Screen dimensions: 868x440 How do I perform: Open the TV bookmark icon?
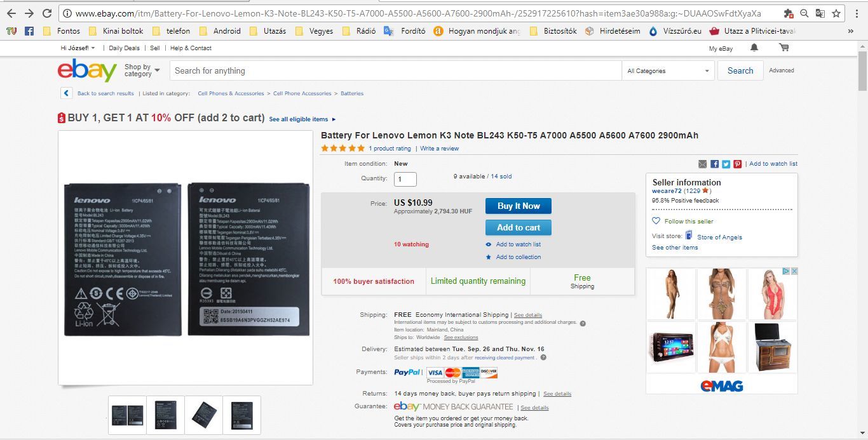(x=11, y=30)
